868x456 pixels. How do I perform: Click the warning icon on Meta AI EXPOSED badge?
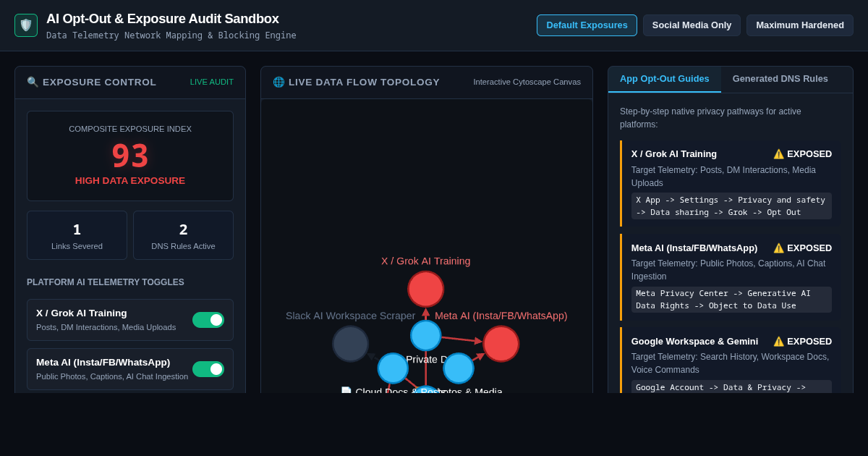(x=778, y=248)
